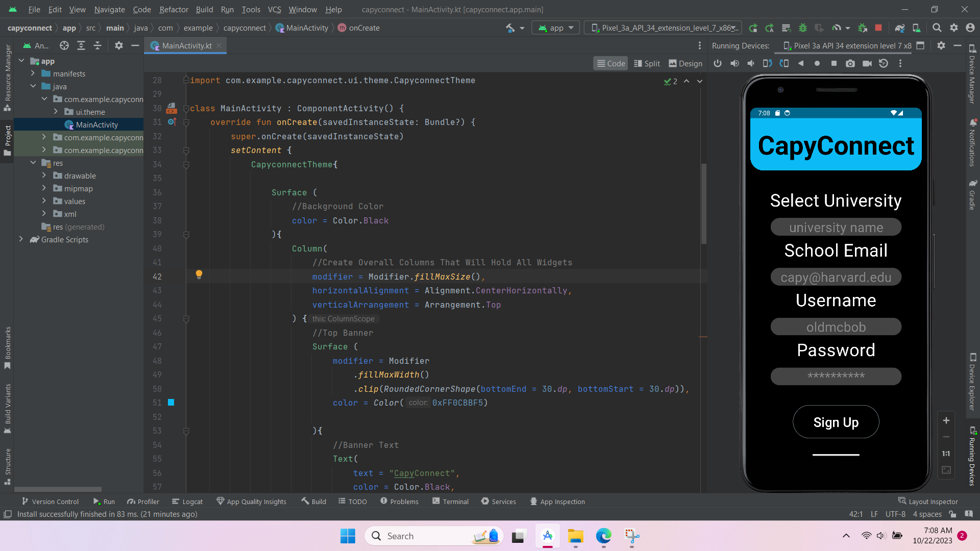Rotate emulator left
Image resolution: width=980 pixels, height=551 pixels.
pos(768,64)
